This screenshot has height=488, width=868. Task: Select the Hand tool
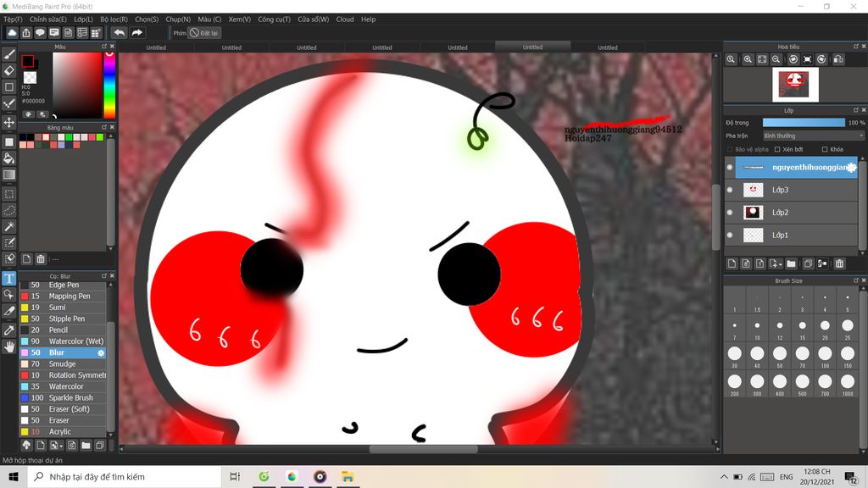pyautogui.click(x=8, y=347)
